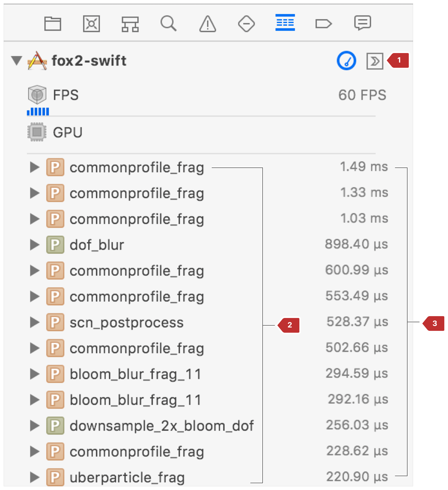Image resolution: width=448 pixels, height=490 pixels.
Task: Open the Project navigator folder icon
Action: (53, 24)
